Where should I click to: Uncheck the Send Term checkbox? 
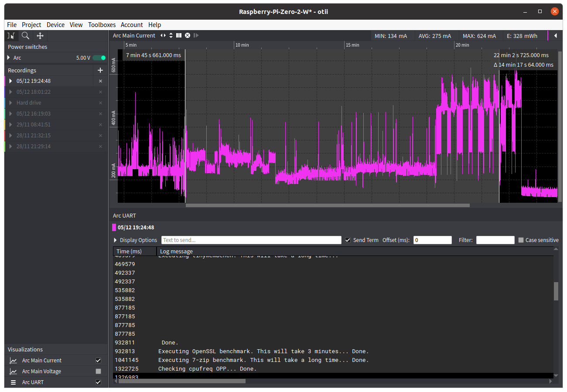pos(348,240)
